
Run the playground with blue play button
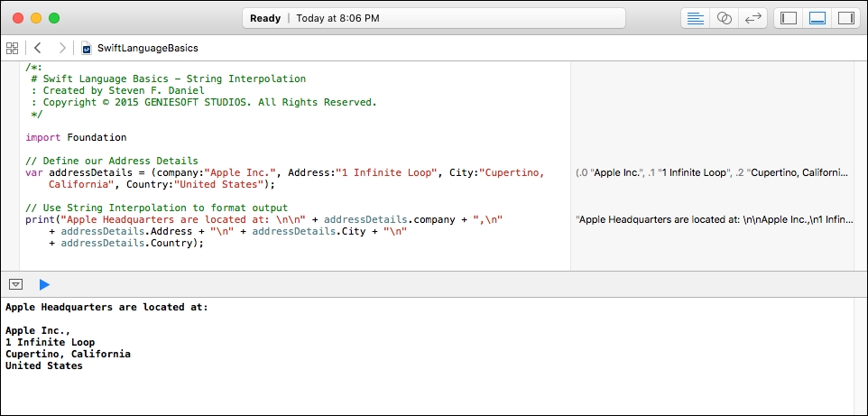pos(44,285)
